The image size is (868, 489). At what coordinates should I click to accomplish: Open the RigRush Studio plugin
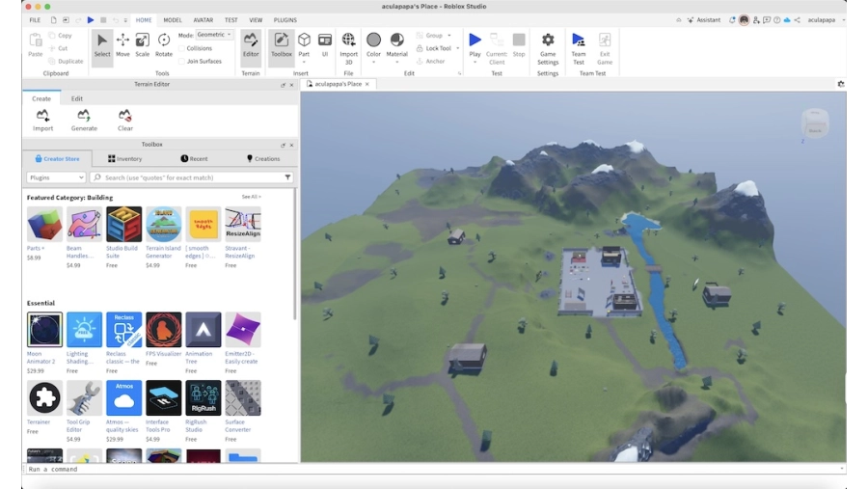[x=203, y=397]
